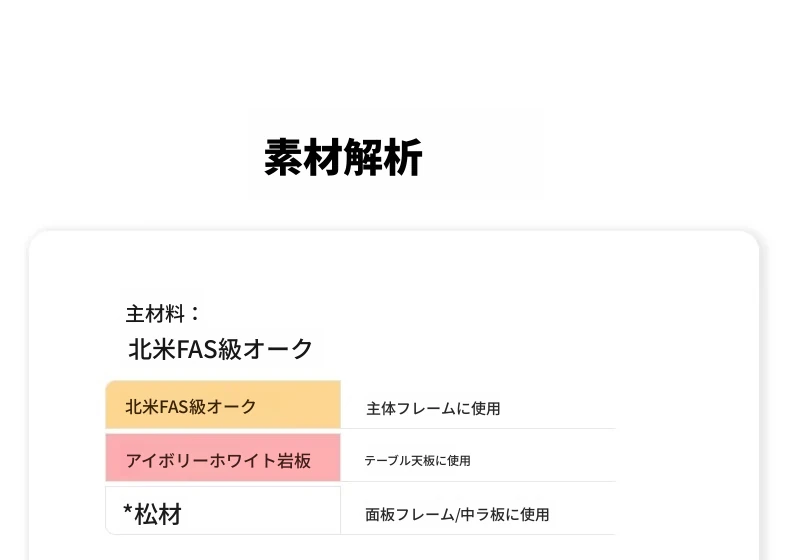The width and height of the screenshot is (790, 560).
Task: Click the large 北米FAS級オーク heading
Action: pos(221,349)
